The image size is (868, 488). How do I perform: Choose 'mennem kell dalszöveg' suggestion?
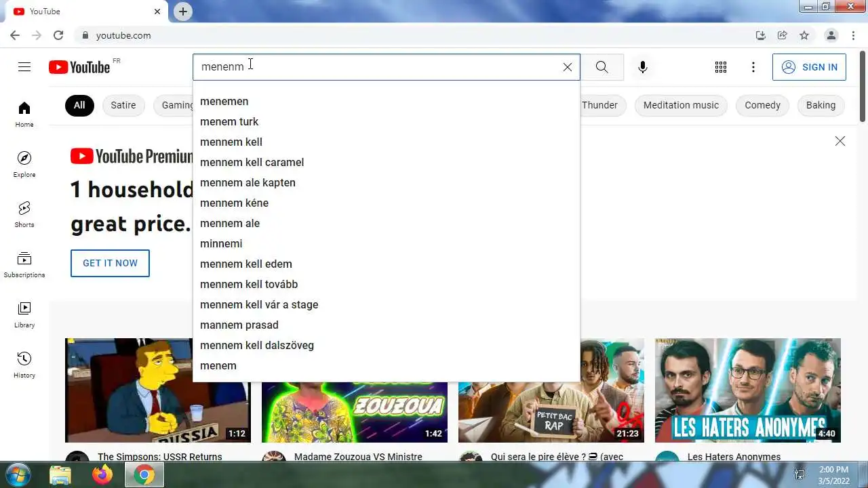(387, 345)
